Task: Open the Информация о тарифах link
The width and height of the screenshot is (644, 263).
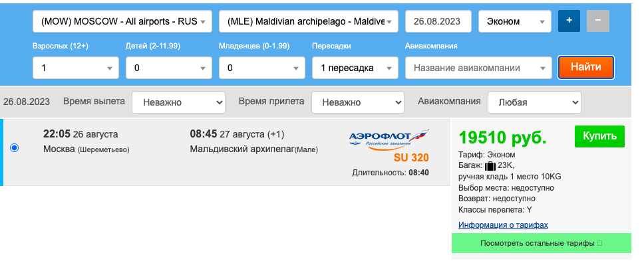Action: [x=503, y=225]
